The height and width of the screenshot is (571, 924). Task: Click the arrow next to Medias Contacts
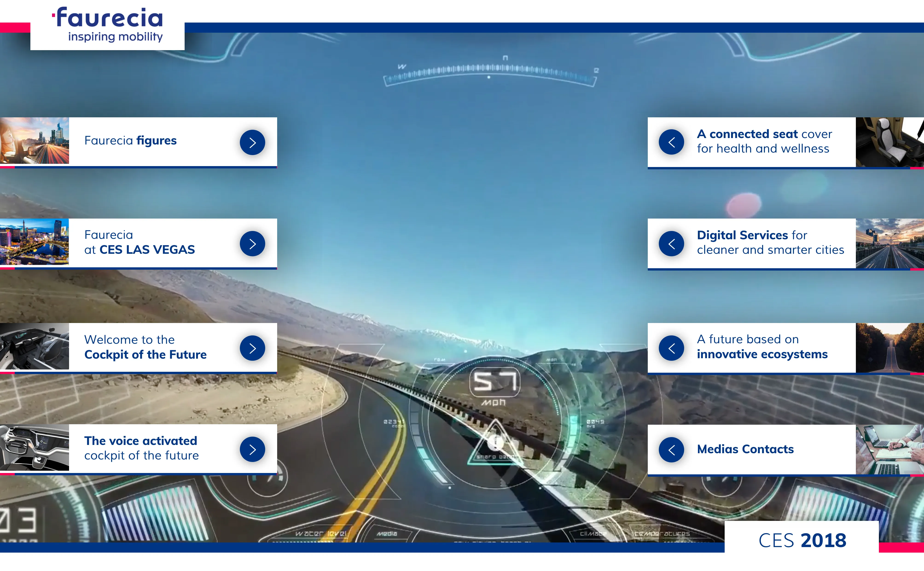coord(672,450)
